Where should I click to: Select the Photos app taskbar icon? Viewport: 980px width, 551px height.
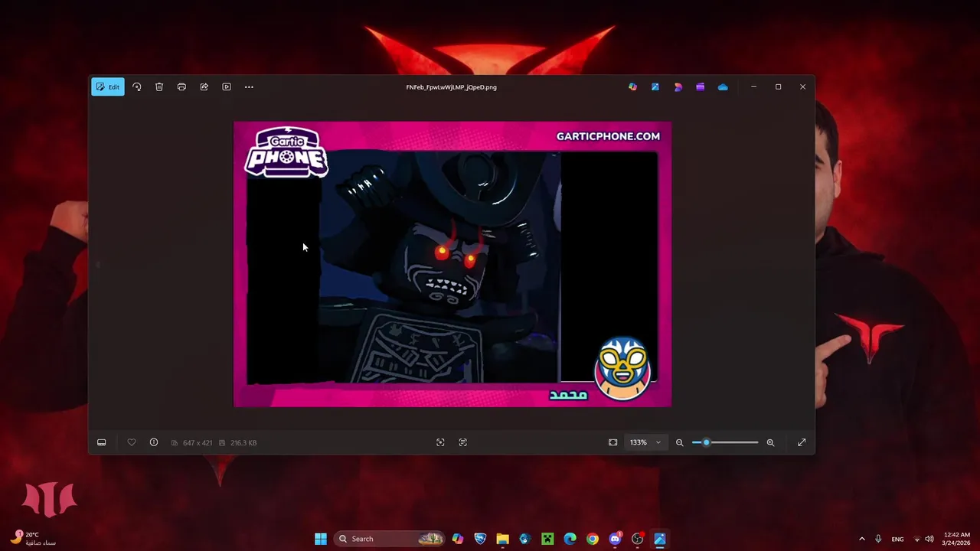660,539
